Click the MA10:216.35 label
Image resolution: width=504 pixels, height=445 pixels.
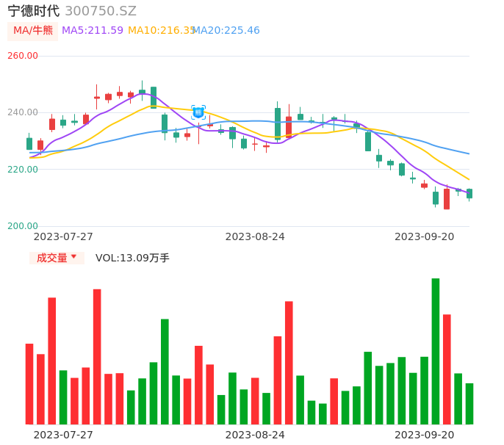[x=162, y=31]
